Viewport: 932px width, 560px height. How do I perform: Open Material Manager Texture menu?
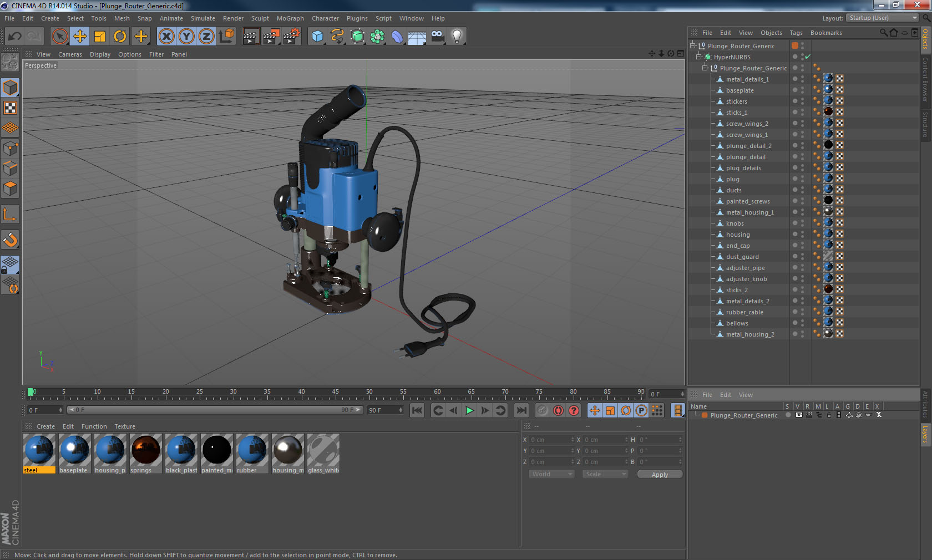(125, 426)
